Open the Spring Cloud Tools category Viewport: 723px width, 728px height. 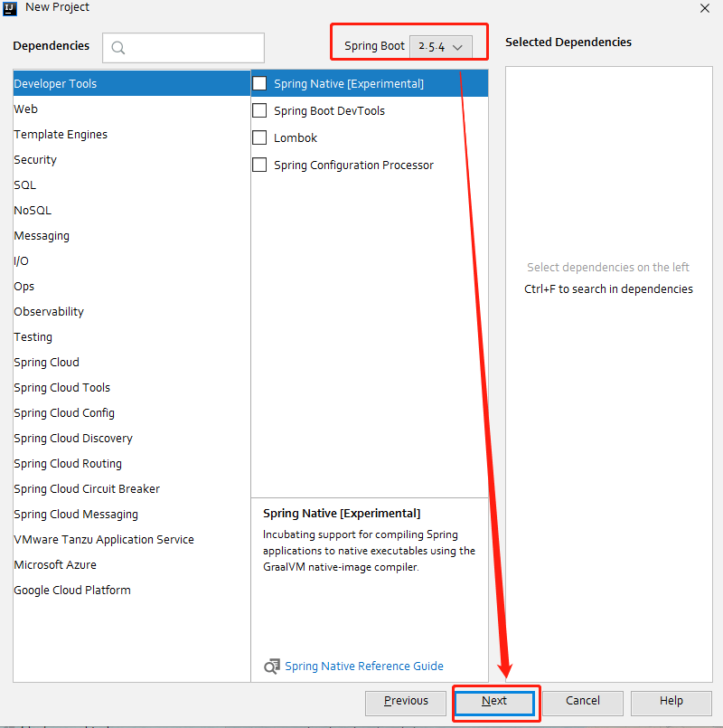(x=132, y=388)
